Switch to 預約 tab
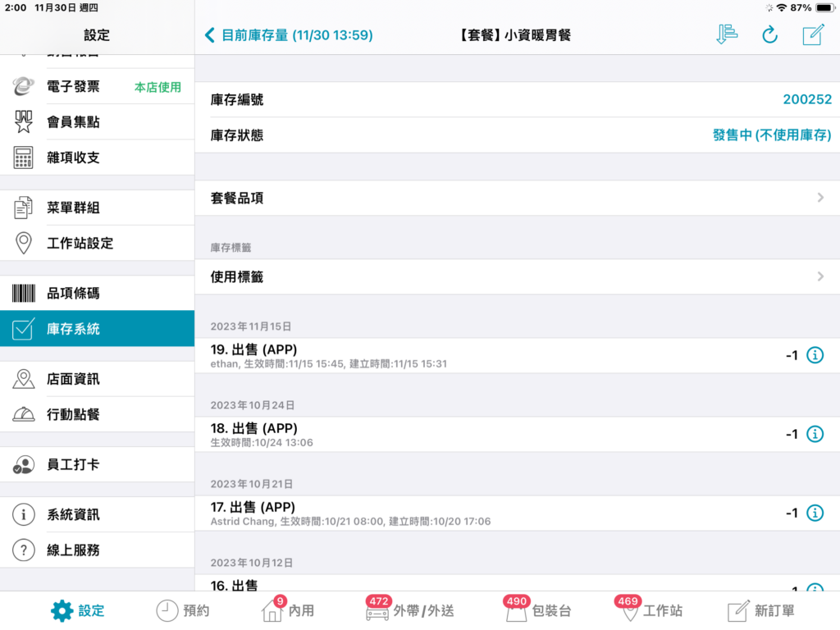Image resolution: width=840 pixels, height=630 pixels. 183,610
